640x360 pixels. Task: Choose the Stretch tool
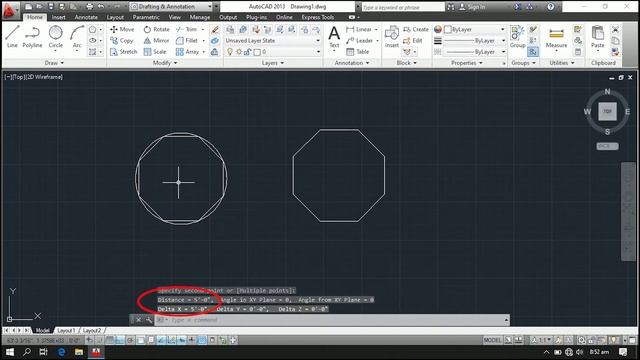(x=123, y=52)
